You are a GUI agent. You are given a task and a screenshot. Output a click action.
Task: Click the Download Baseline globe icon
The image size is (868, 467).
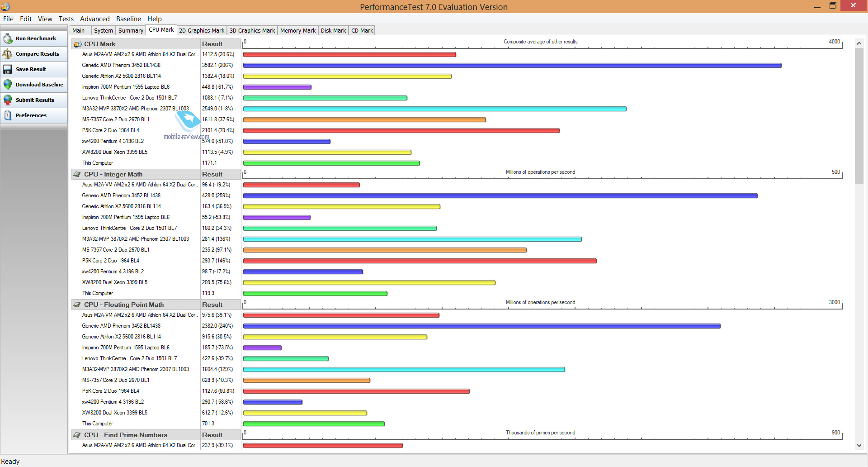[x=8, y=85]
